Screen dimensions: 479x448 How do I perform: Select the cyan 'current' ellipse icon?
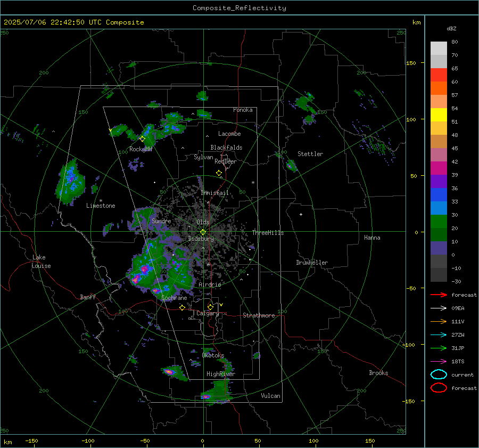pyautogui.click(x=439, y=374)
